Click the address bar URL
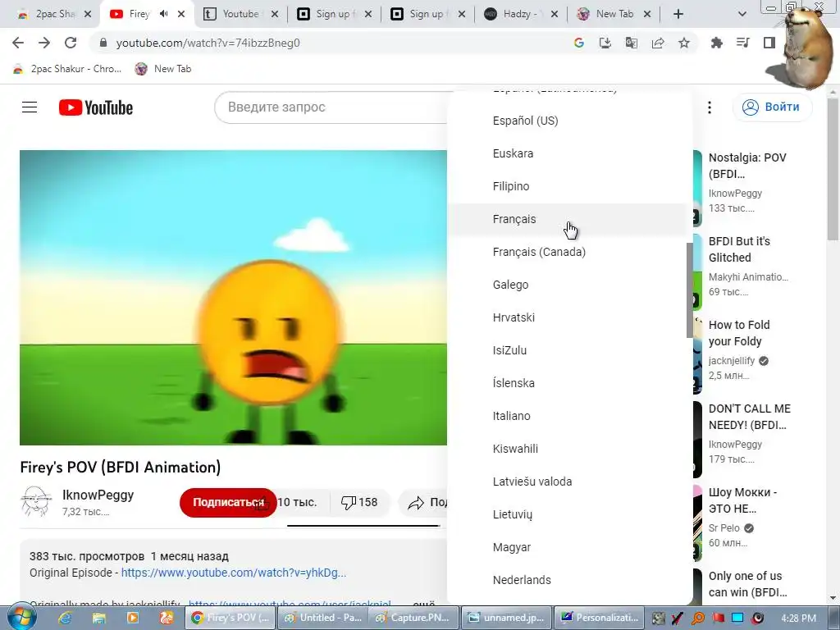The width and height of the screenshot is (840, 630). [x=208, y=43]
